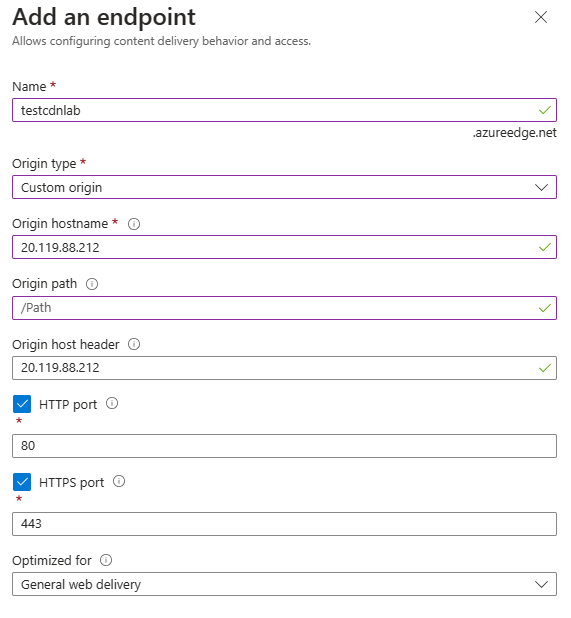Open the Origin type dropdown

[284, 187]
